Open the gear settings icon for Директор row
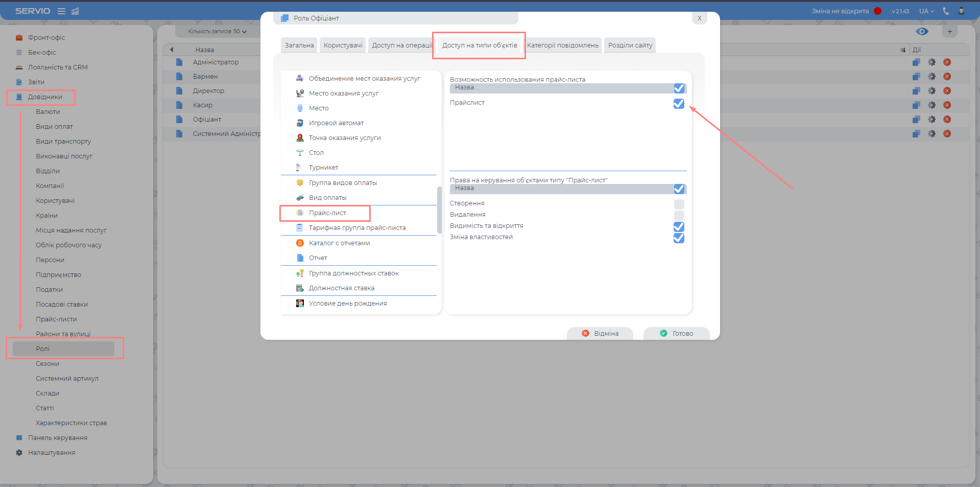The height and width of the screenshot is (487, 980). (x=931, y=91)
